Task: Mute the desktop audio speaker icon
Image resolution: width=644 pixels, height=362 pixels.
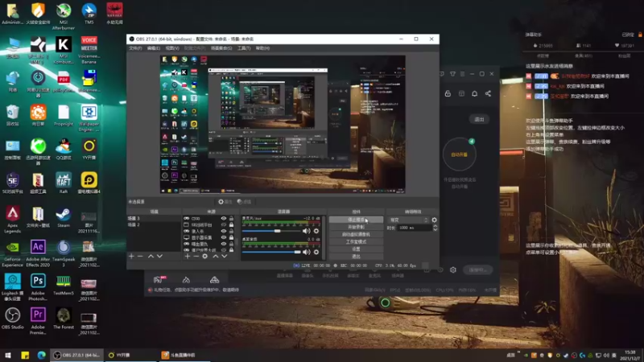Action: point(307,252)
